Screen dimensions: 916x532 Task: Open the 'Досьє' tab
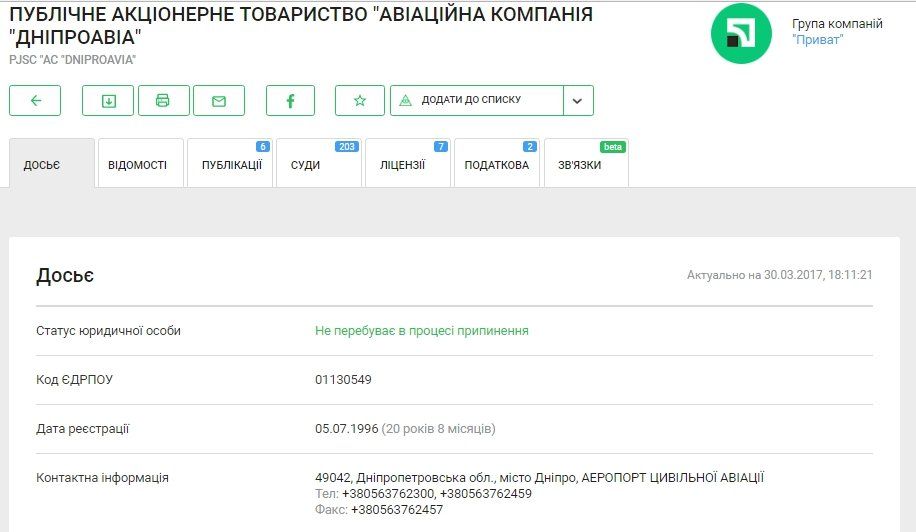(x=52, y=164)
